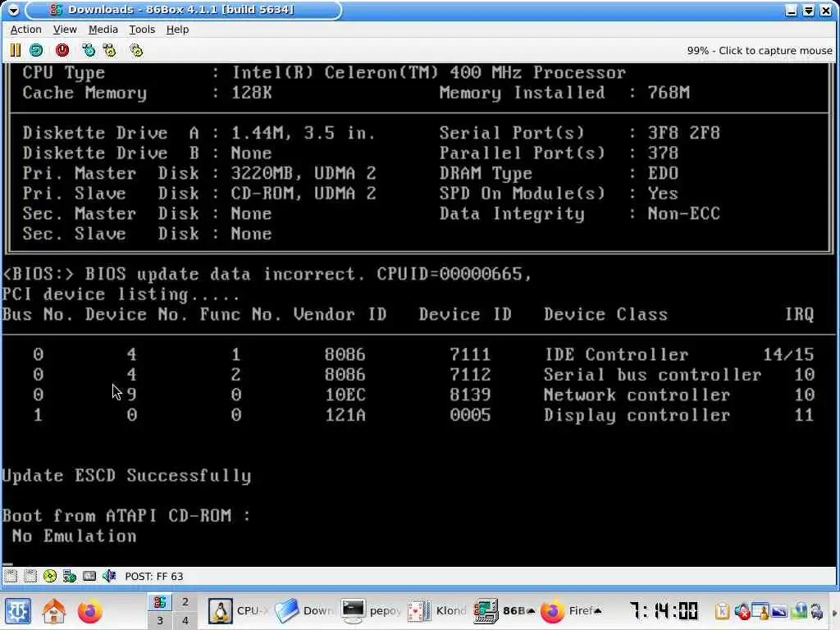Image resolution: width=840 pixels, height=630 pixels.
Task: Switch to virtual desktop 3 in the pager
Action: tap(160, 620)
